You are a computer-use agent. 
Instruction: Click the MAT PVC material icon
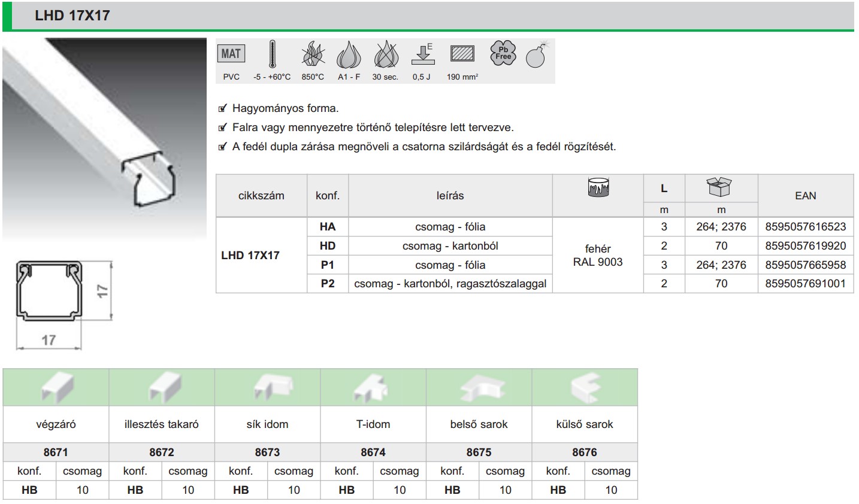click(x=231, y=54)
